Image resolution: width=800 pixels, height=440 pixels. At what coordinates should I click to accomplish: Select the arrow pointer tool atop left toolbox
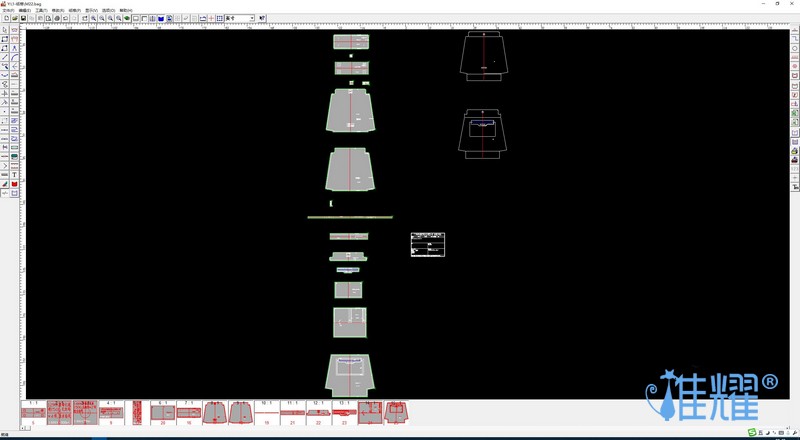(5, 30)
